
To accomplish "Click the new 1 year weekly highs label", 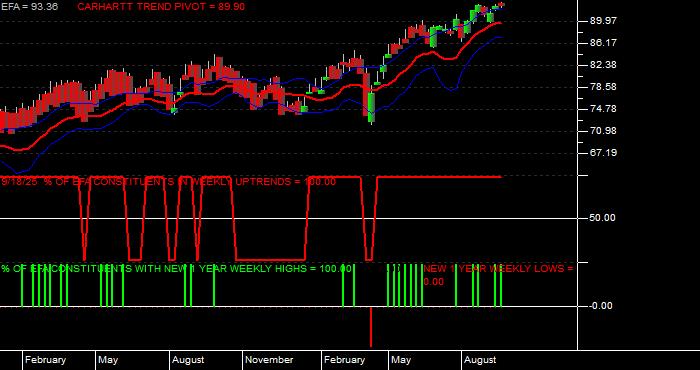I will coord(176,269).
